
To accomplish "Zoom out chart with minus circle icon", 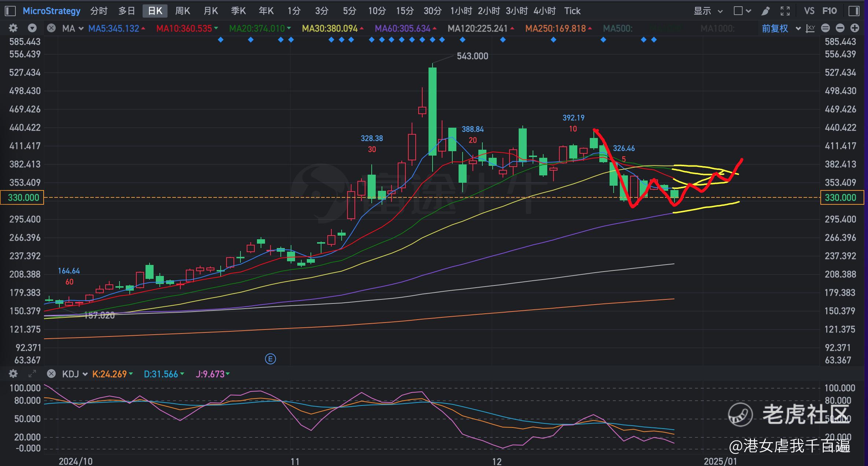I will (x=840, y=28).
